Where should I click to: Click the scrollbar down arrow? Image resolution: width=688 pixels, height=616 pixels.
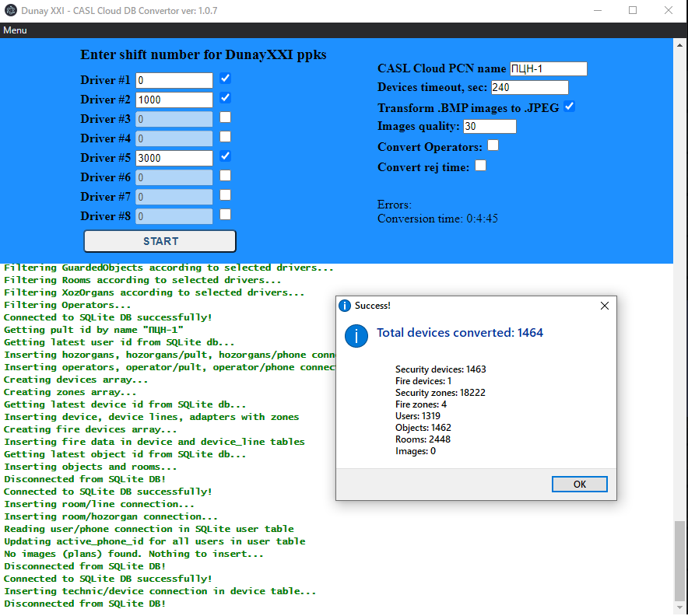[x=679, y=607]
